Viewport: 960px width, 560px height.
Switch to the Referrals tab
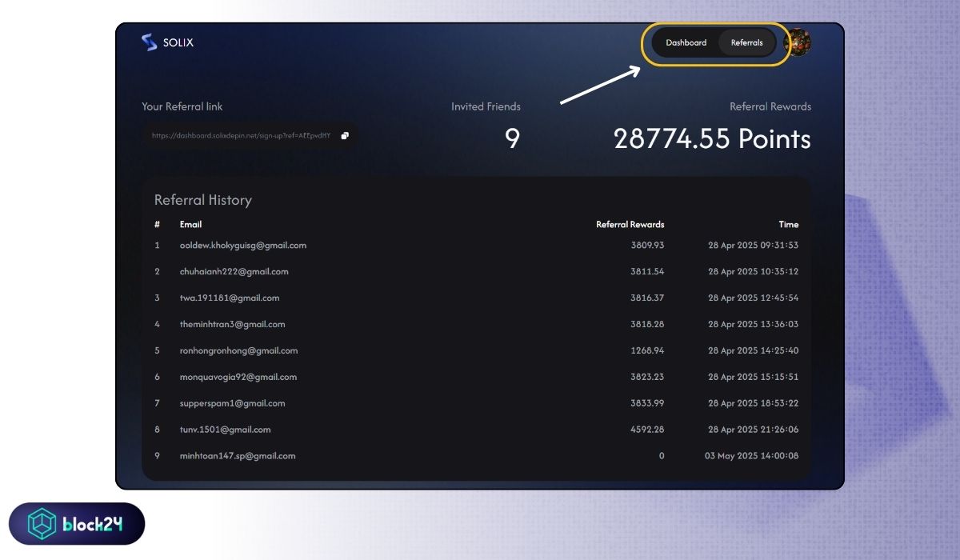[x=746, y=42]
